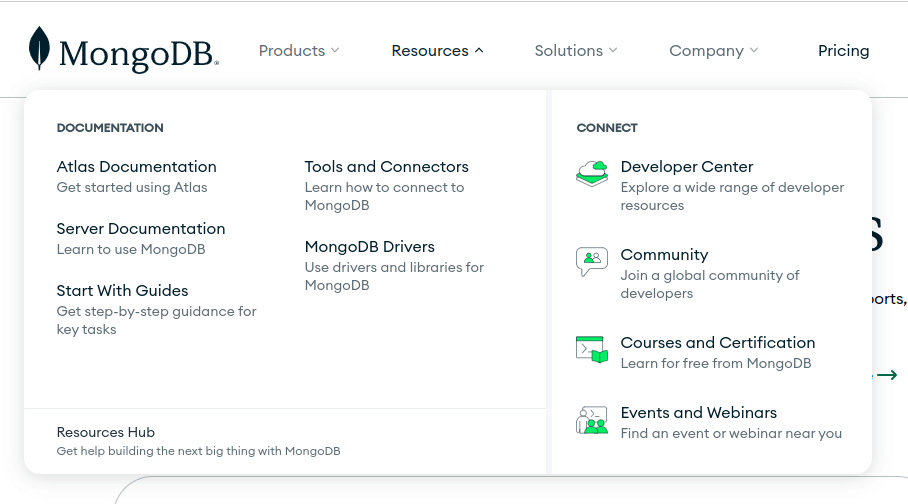This screenshot has height=504, width=908.
Task: Click the CONNECT section heading
Action: (607, 128)
